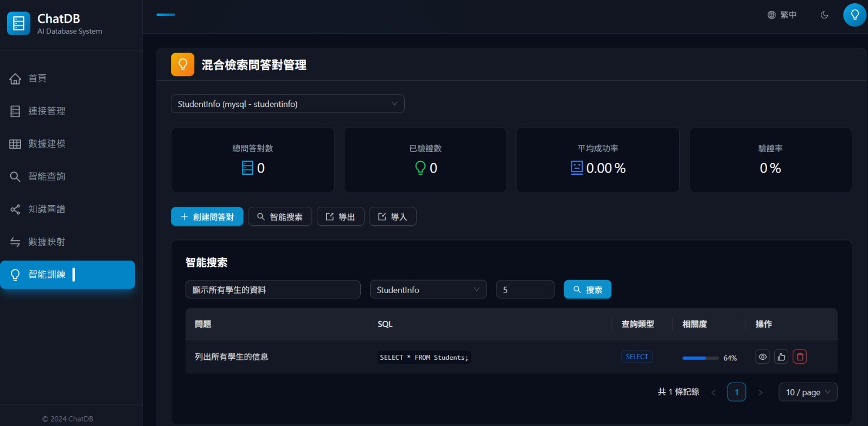
Task: Open 智能訓練 in the sidebar
Action: [67, 275]
